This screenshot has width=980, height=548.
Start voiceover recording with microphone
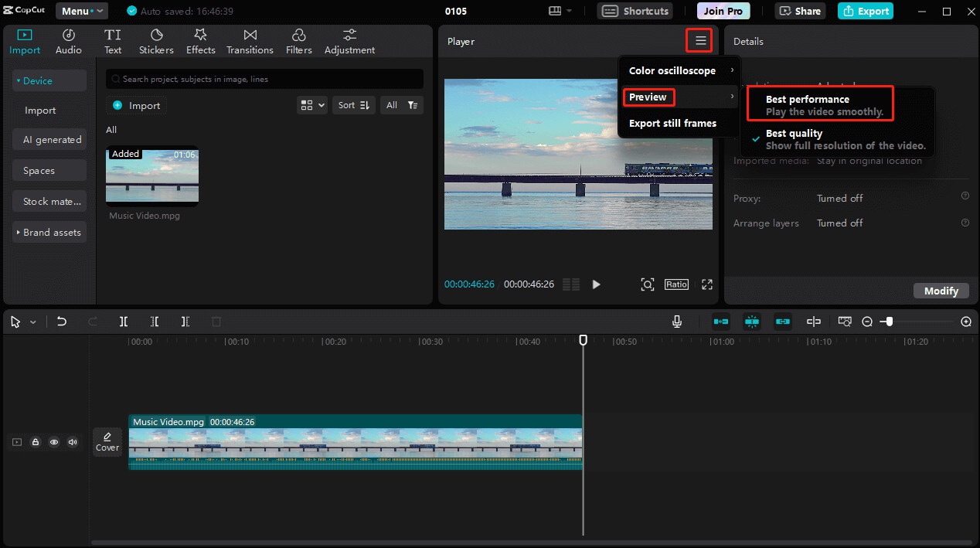click(677, 322)
